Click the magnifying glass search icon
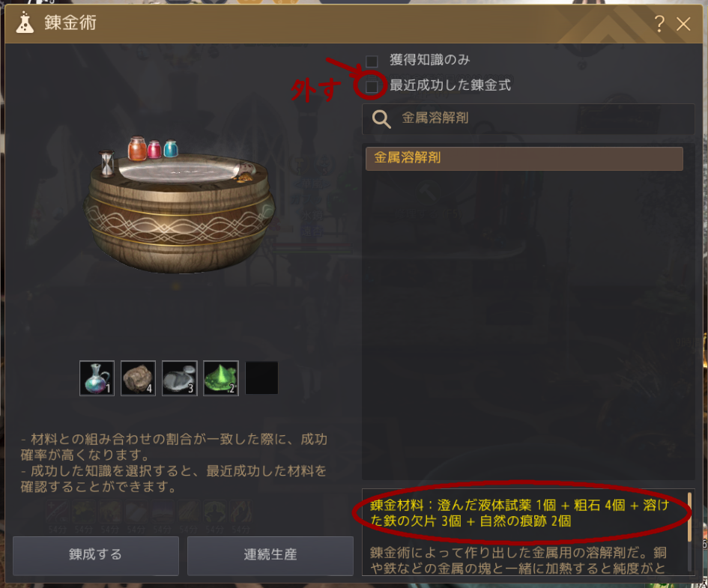This screenshot has height=588, width=708. 381,119
